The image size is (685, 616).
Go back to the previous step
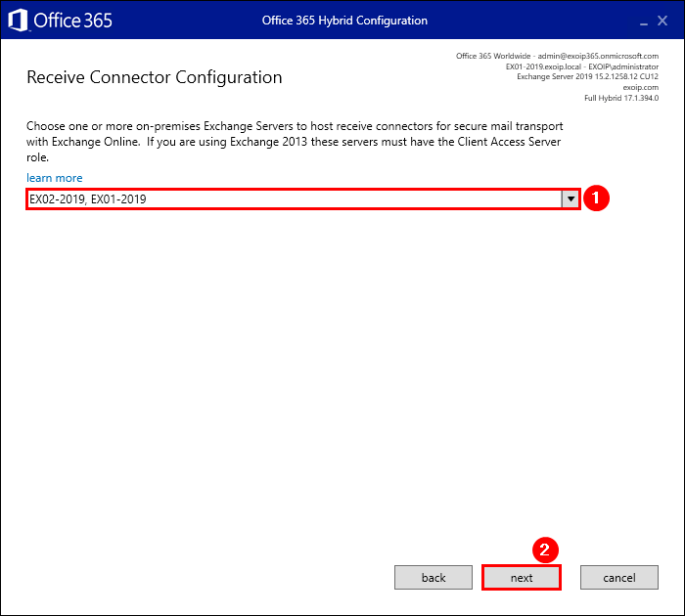434,578
